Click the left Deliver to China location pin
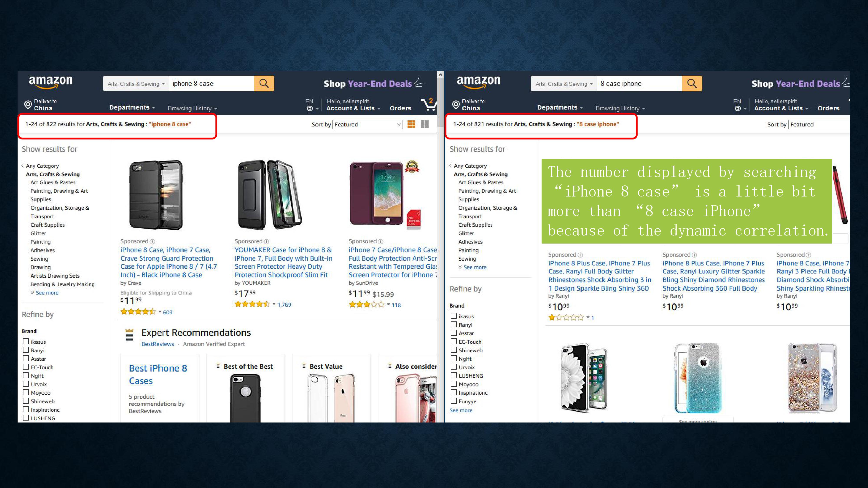The height and width of the screenshot is (488, 868). click(28, 105)
